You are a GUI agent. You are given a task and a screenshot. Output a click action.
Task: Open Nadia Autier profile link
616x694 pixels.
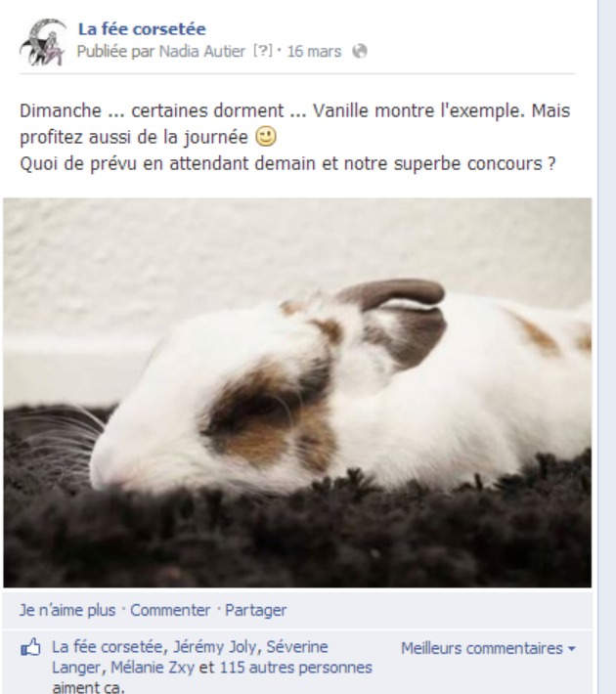point(202,52)
